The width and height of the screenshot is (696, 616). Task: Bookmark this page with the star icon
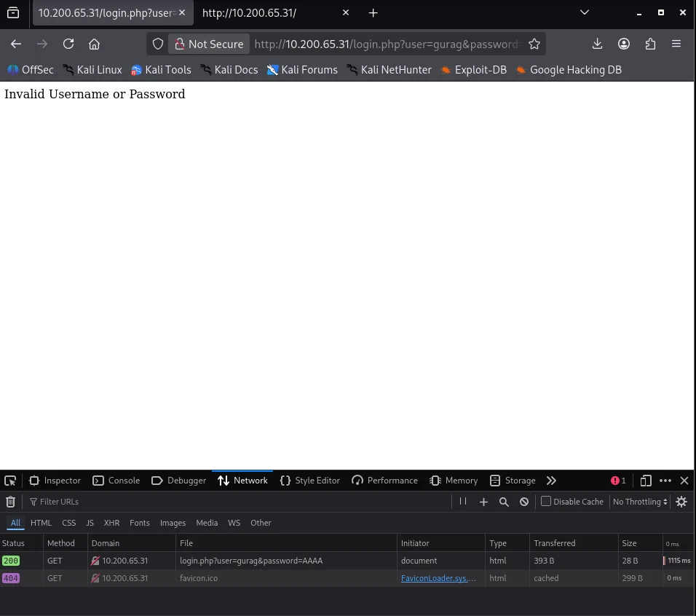534,44
